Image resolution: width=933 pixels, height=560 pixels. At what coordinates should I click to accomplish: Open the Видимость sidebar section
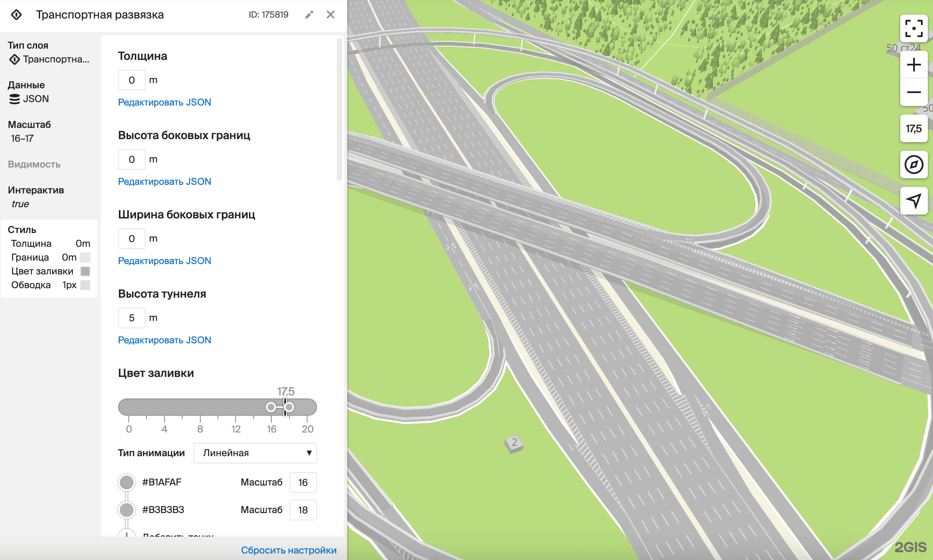pos(34,164)
